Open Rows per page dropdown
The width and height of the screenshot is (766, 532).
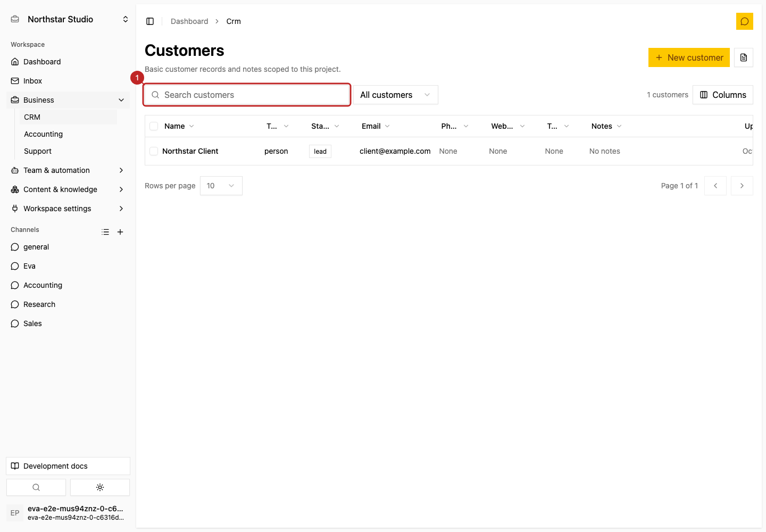click(x=221, y=186)
